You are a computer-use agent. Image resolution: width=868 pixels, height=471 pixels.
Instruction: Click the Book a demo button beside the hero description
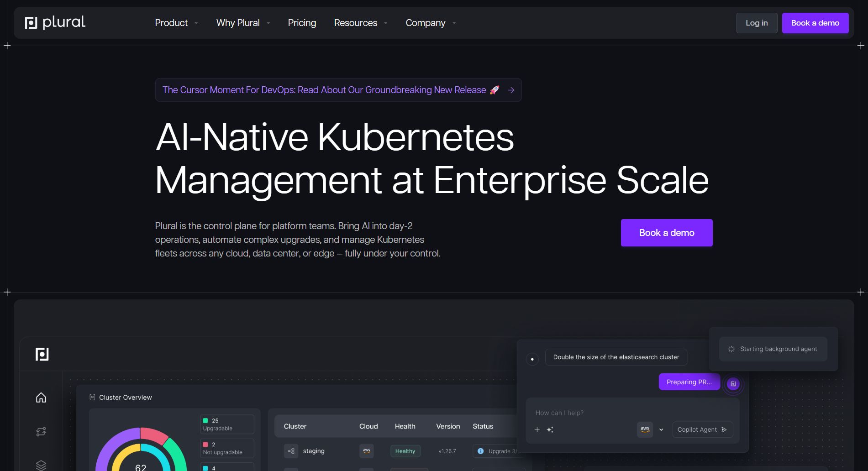pyautogui.click(x=667, y=233)
